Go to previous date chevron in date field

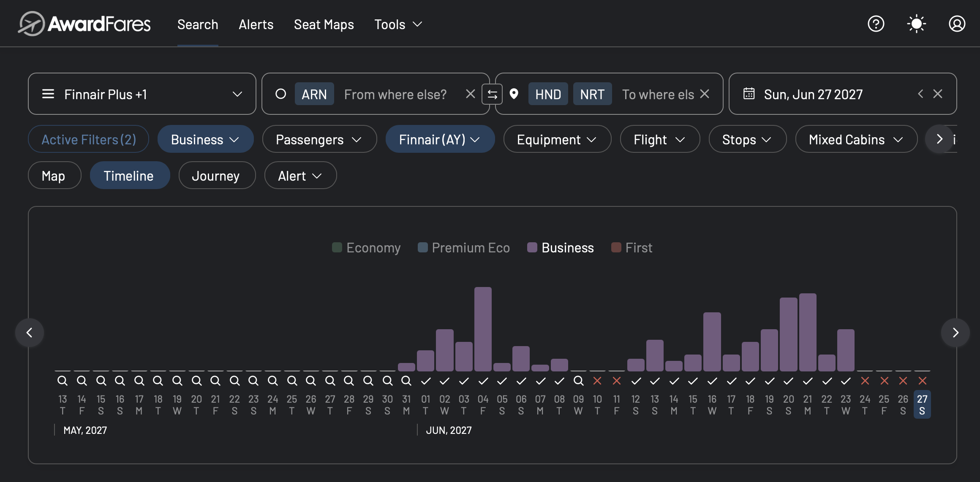[920, 94]
